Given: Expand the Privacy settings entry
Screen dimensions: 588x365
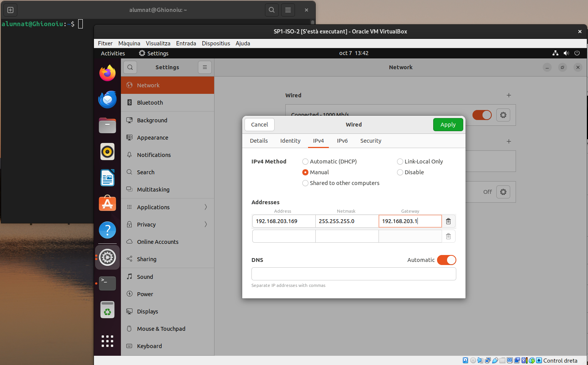Looking at the screenshot, I should 168,225.
